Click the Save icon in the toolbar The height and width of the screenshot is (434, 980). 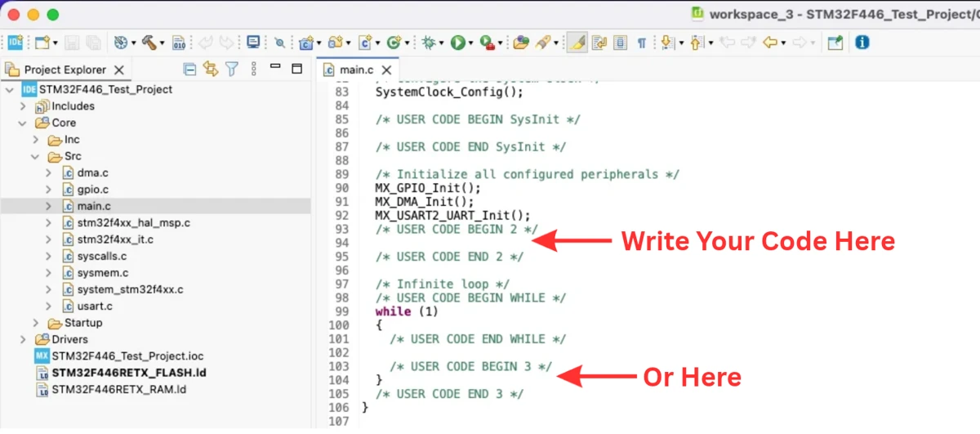tap(72, 43)
